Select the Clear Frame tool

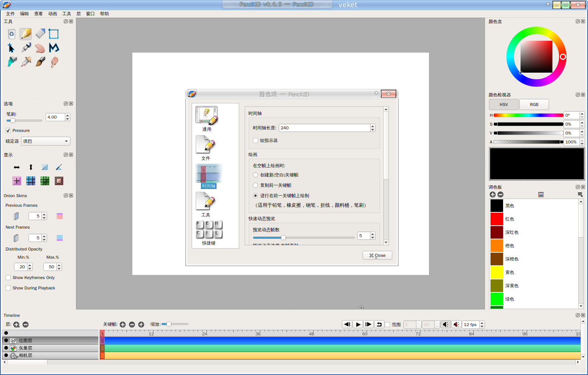[x=11, y=34]
